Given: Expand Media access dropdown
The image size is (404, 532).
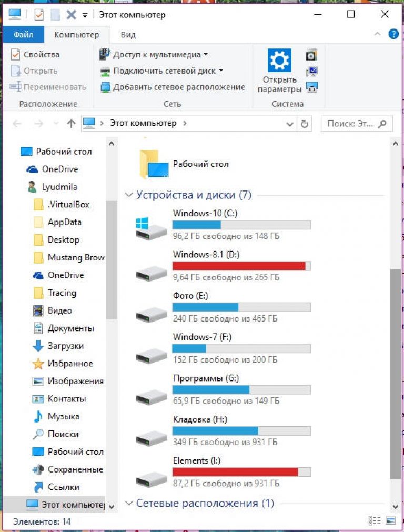Looking at the screenshot, I should (x=206, y=55).
